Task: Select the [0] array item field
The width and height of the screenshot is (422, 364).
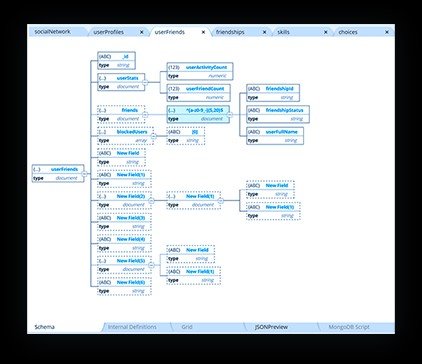Action: [186, 136]
